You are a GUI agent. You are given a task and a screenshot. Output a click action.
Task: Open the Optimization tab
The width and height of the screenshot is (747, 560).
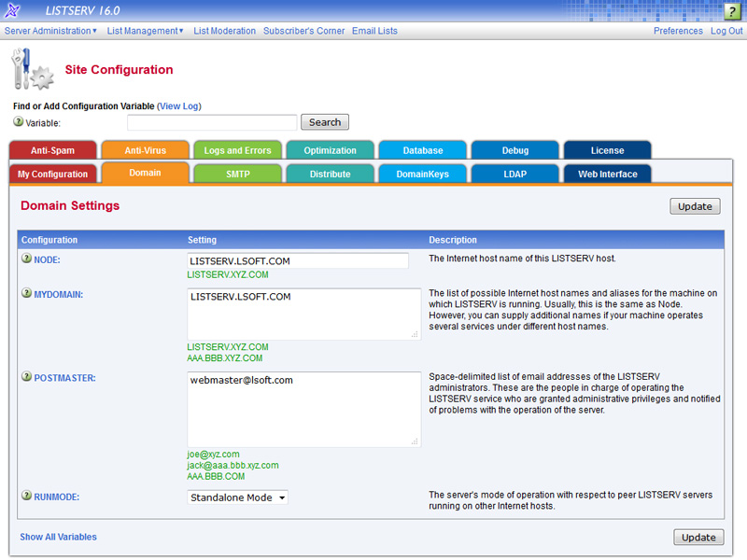coord(331,150)
